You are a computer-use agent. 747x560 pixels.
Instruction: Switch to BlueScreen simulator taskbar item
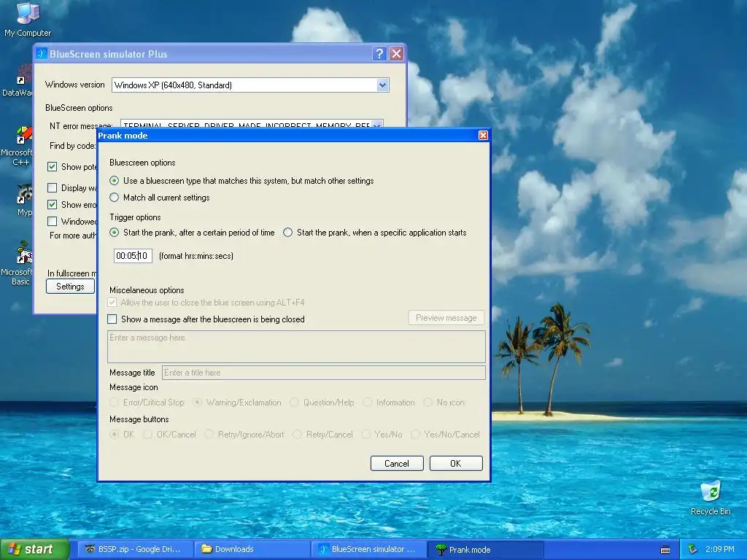pos(368,549)
